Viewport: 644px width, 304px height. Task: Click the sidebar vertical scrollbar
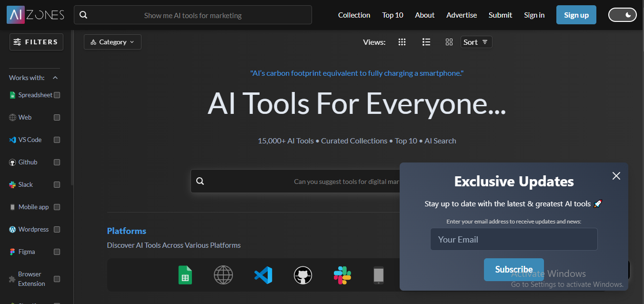click(72, 107)
